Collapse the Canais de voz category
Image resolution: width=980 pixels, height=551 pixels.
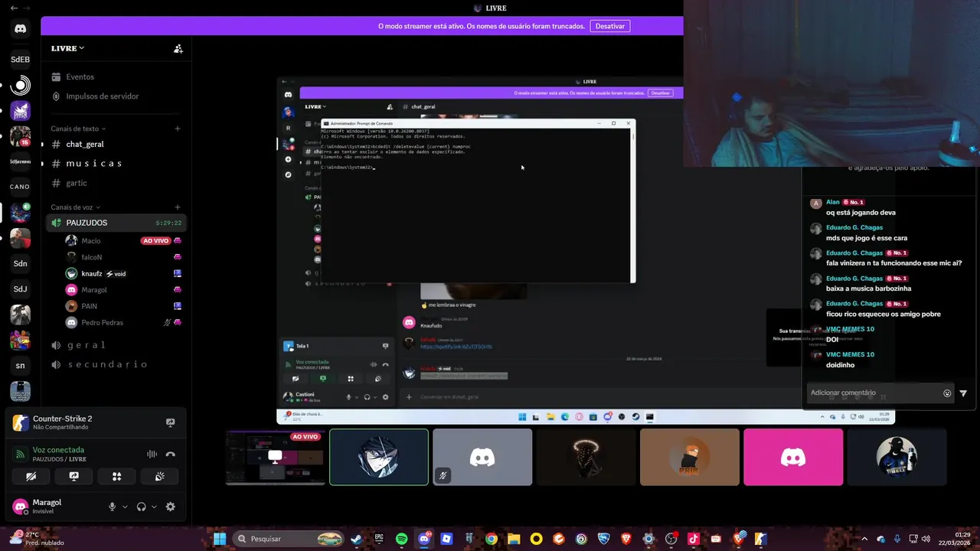75,207
